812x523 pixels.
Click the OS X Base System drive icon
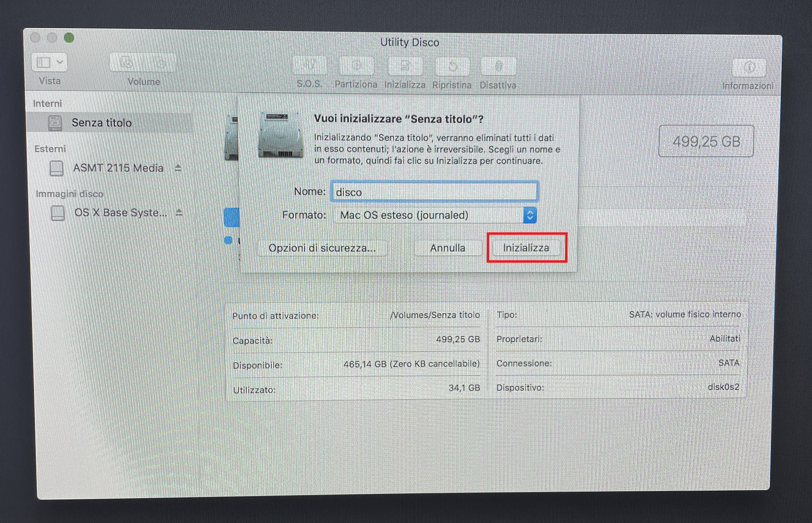[x=58, y=213]
